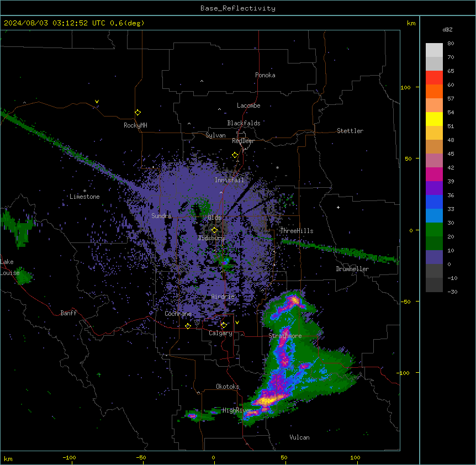
Task: Click the Didsbury city label
Action: [x=211, y=238]
